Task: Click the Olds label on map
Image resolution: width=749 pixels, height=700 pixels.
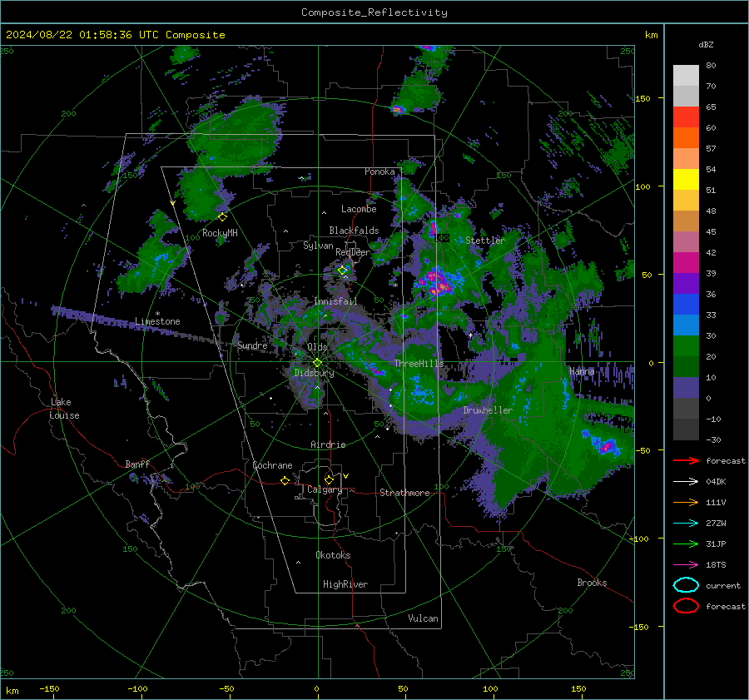Action: coord(317,347)
